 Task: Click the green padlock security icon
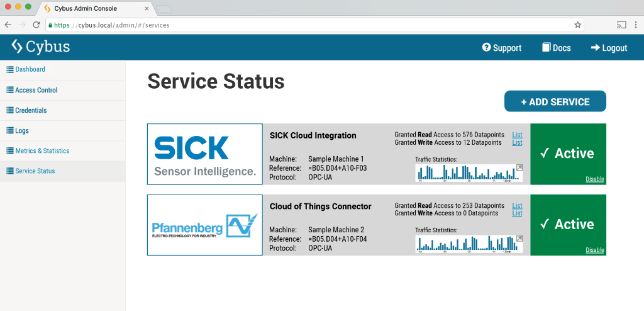click(50, 25)
